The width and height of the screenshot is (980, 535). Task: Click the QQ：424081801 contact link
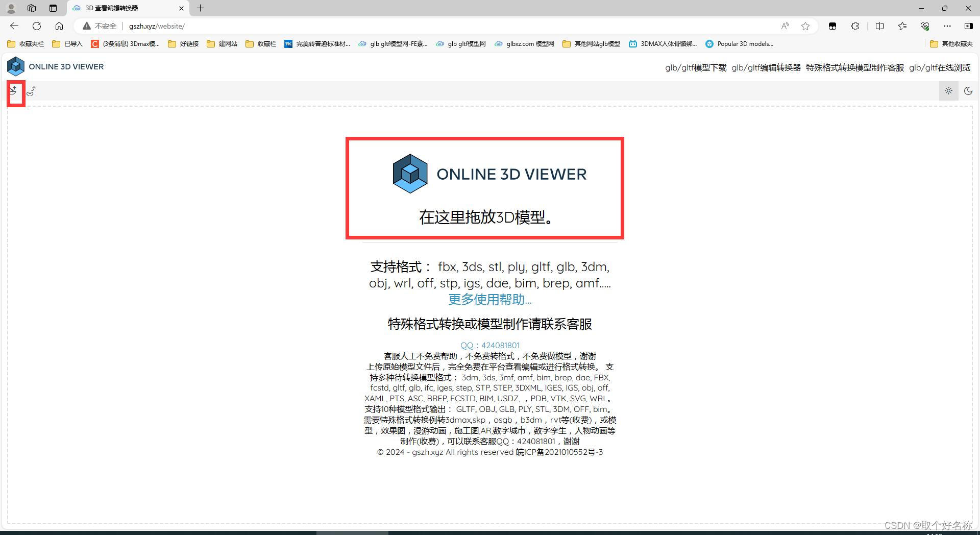(489, 345)
